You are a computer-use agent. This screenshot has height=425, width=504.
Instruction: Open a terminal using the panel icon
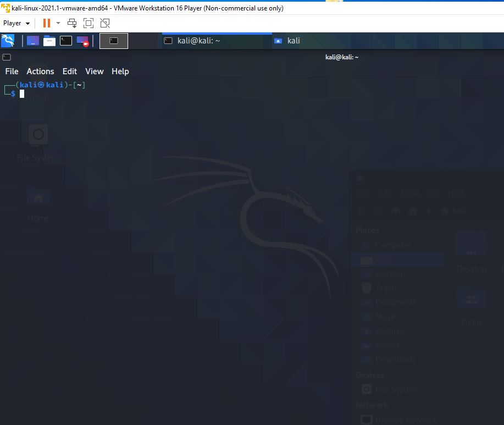(x=65, y=40)
